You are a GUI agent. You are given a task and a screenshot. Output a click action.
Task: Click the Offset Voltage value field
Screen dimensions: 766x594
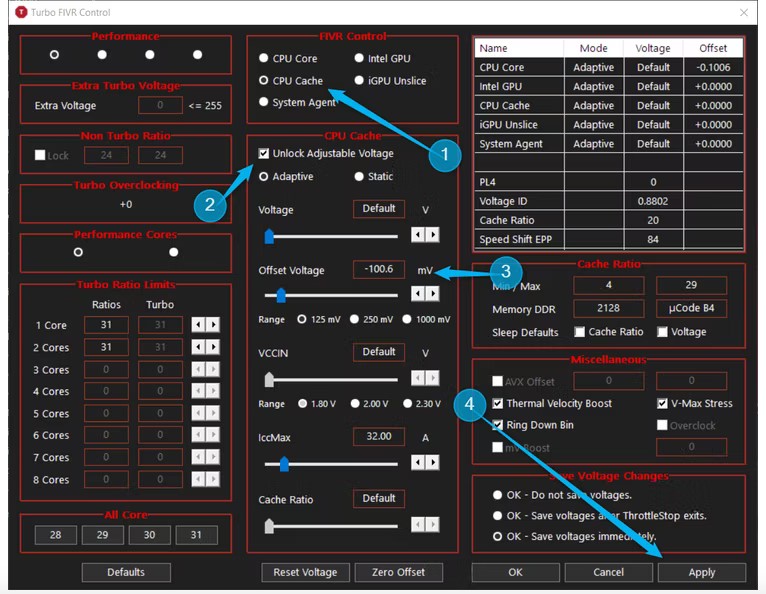coord(379,269)
